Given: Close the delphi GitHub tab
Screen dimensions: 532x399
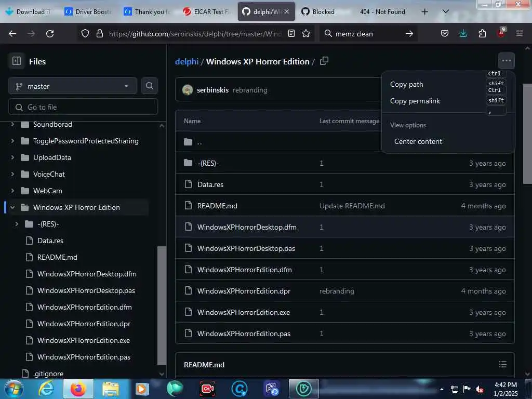Looking at the screenshot, I should [287, 11].
